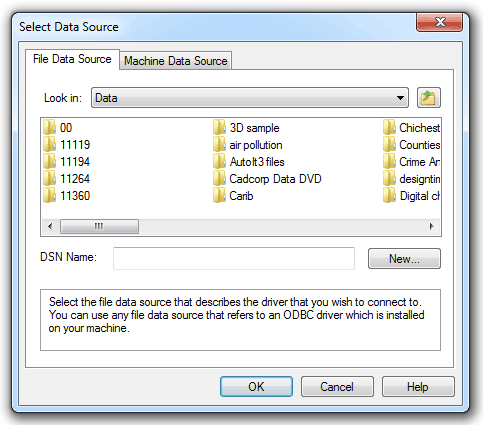Select the 00 folder icon
Screen dimensions: 483x425
coord(49,128)
